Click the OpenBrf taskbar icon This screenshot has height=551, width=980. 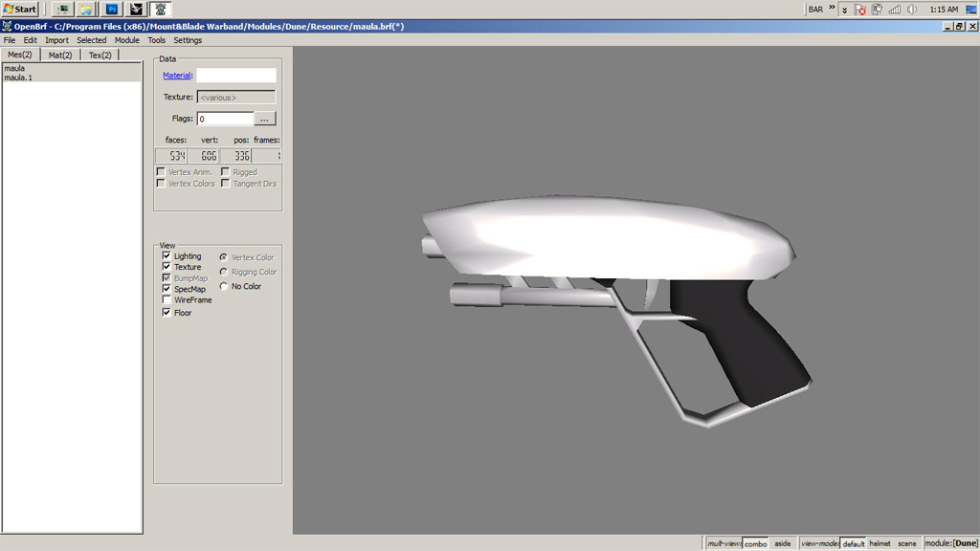click(161, 9)
